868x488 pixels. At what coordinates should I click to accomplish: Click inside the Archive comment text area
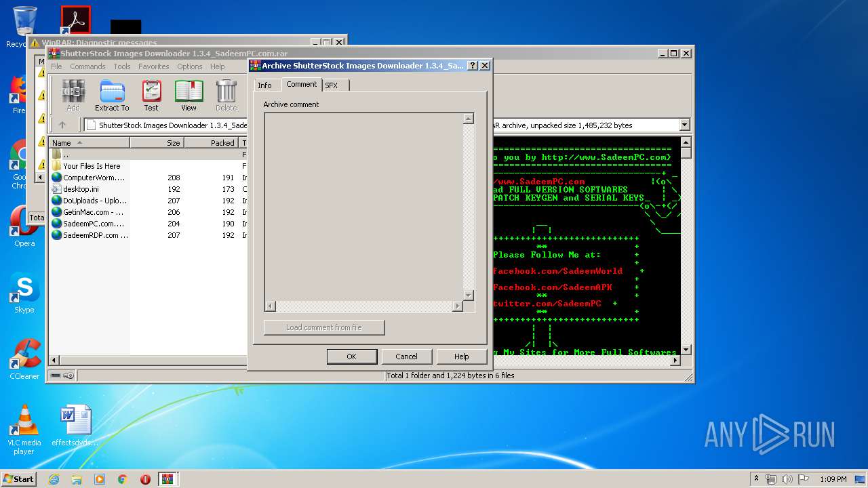point(363,206)
